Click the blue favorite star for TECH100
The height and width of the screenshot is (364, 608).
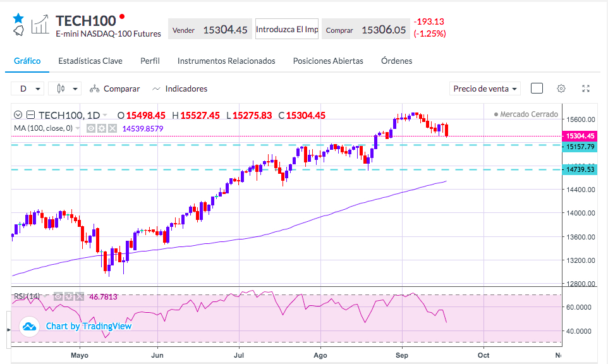coord(18,18)
